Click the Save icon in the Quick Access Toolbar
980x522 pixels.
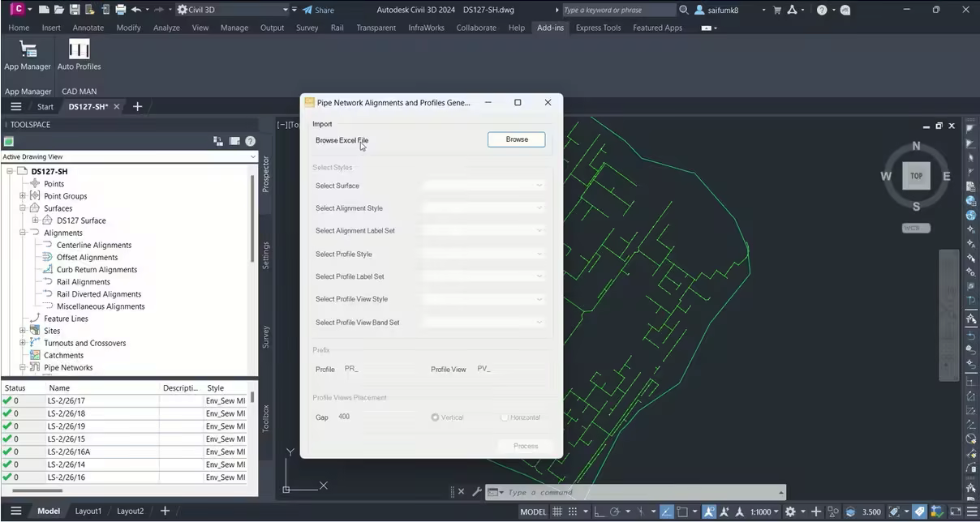73,9
